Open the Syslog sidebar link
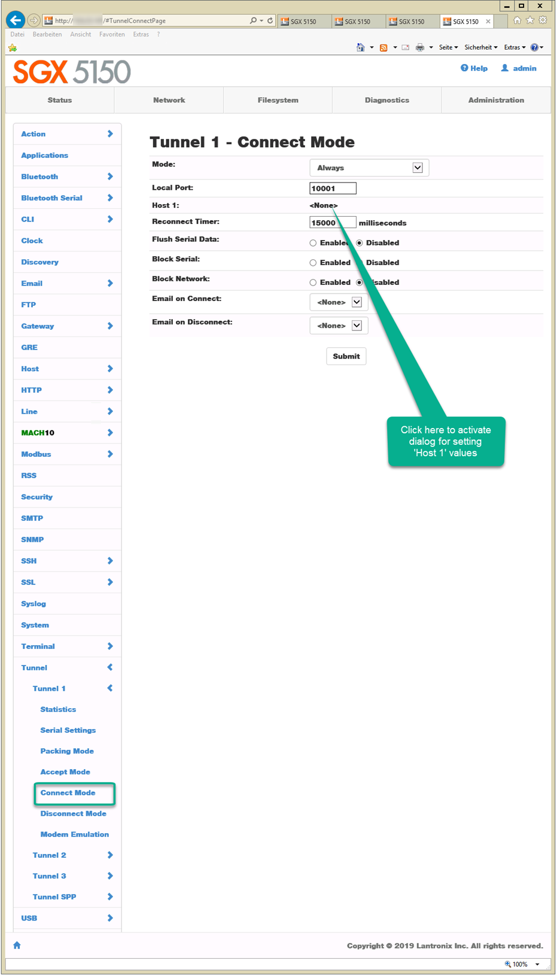Viewport: 560px width, 978px height. [34, 604]
